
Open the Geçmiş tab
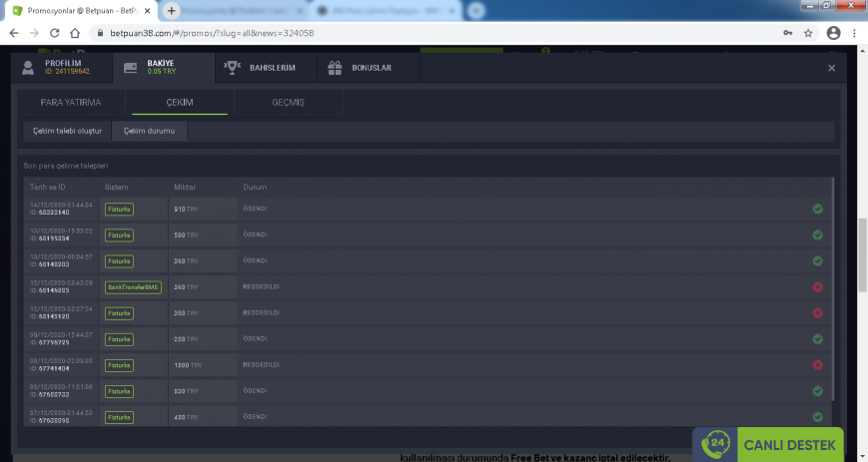288,103
